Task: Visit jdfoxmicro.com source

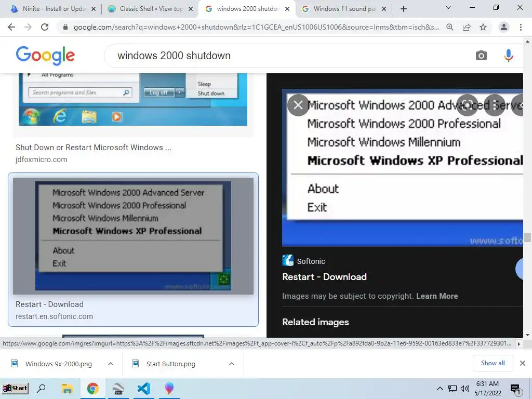Action: [42, 159]
